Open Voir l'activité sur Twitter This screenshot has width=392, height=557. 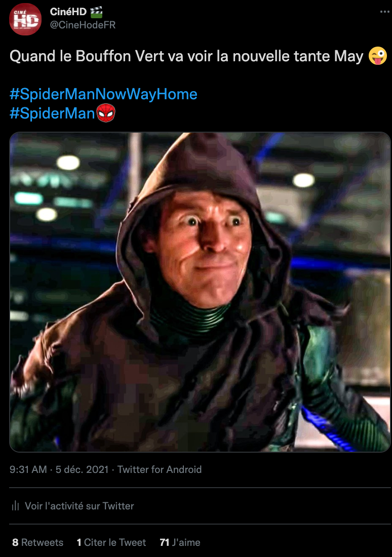tap(79, 506)
